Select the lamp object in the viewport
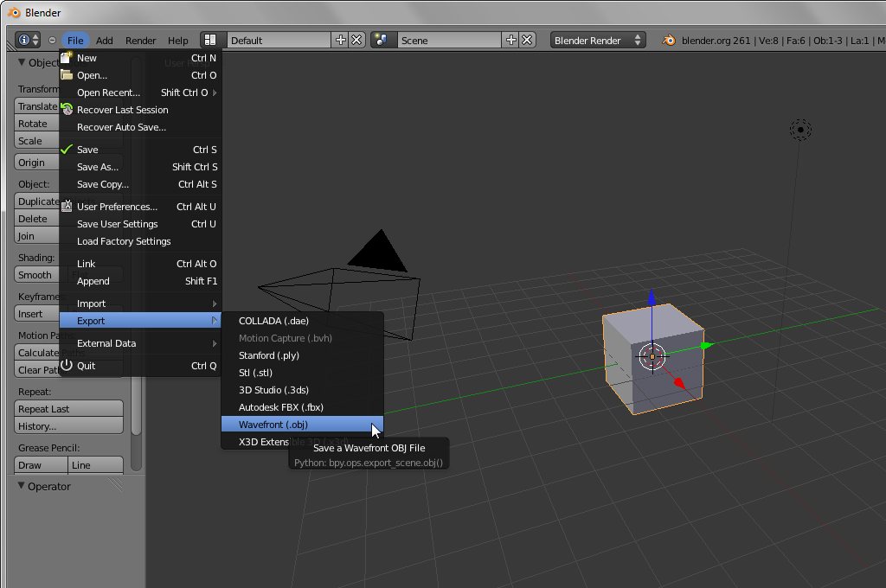 [800, 130]
